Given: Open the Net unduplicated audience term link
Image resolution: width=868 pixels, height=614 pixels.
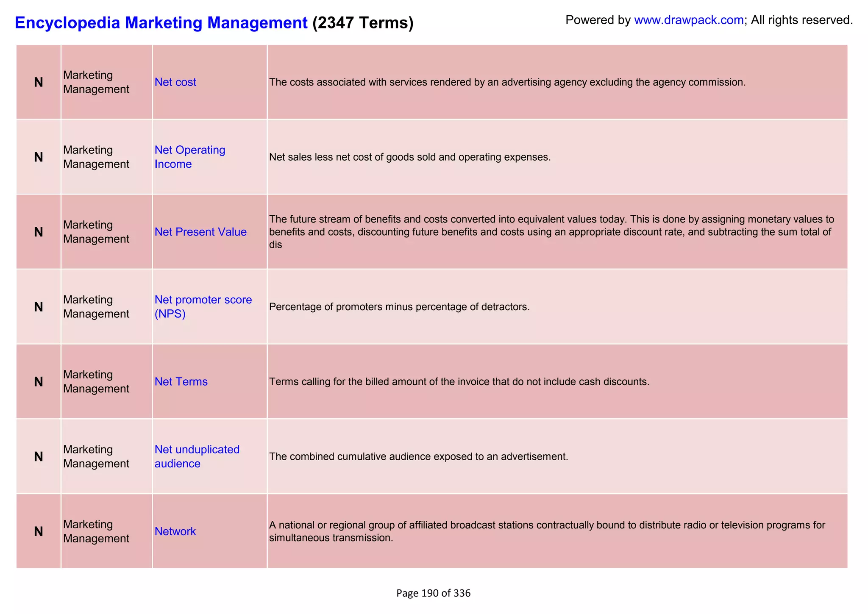Looking at the screenshot, I should 197,456.
